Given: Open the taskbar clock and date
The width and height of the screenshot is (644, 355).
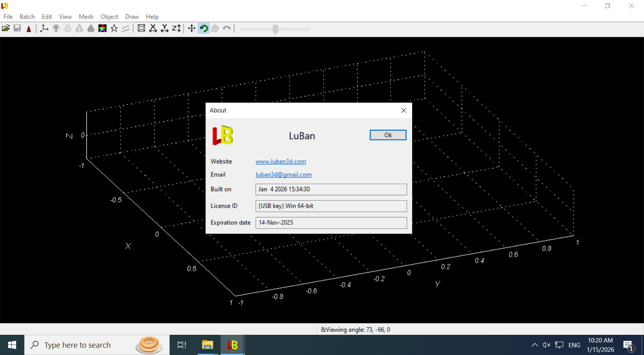Looking at the screenshot, I should (x=600, y=345).
